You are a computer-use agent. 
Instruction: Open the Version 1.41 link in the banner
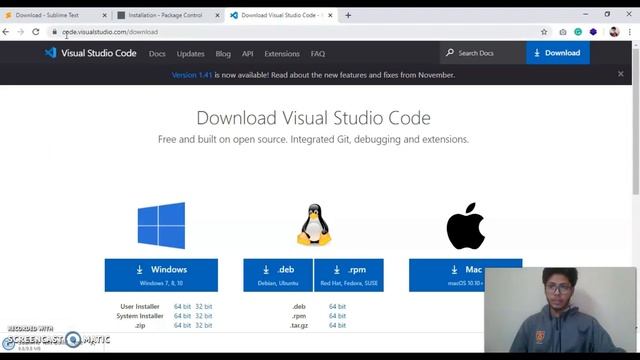(192, 75)
